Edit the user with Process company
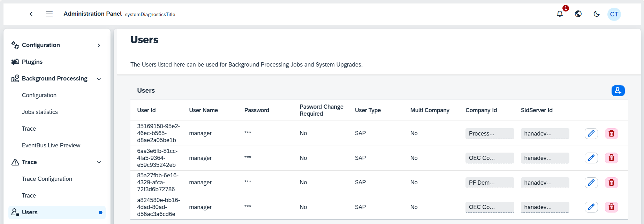The image size is (644, 224). (591, 133)
